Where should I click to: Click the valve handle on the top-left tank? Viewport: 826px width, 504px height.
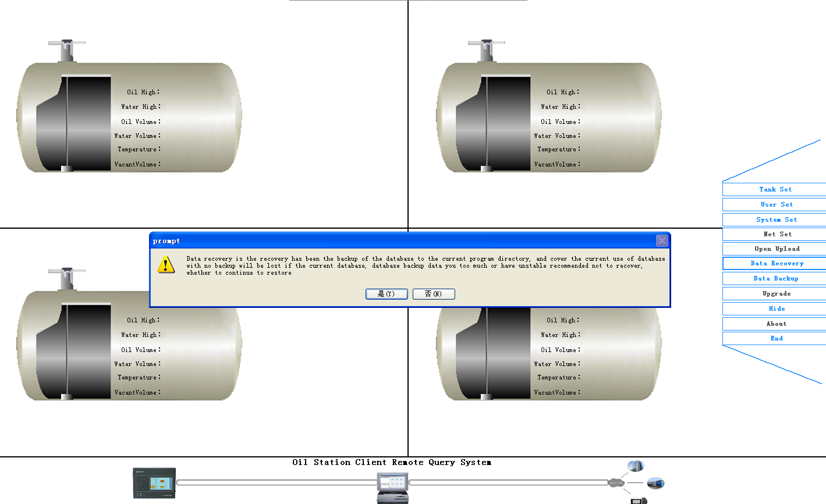tap(66, 44)
